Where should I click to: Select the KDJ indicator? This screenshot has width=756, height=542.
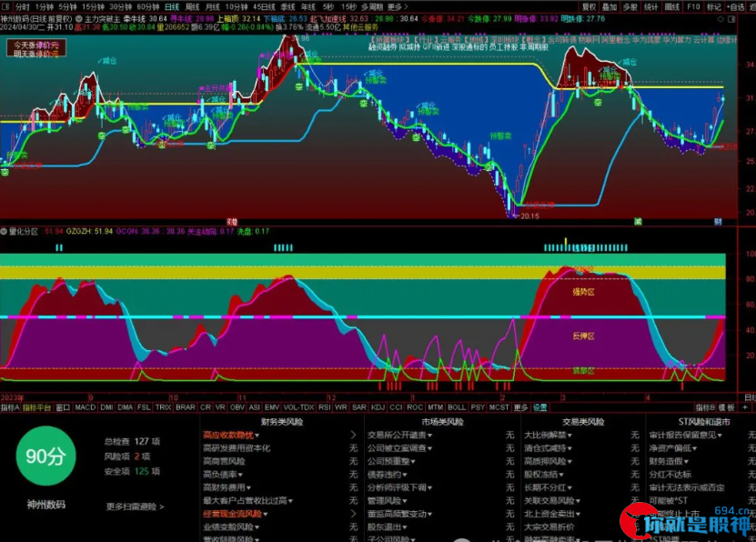378,407
